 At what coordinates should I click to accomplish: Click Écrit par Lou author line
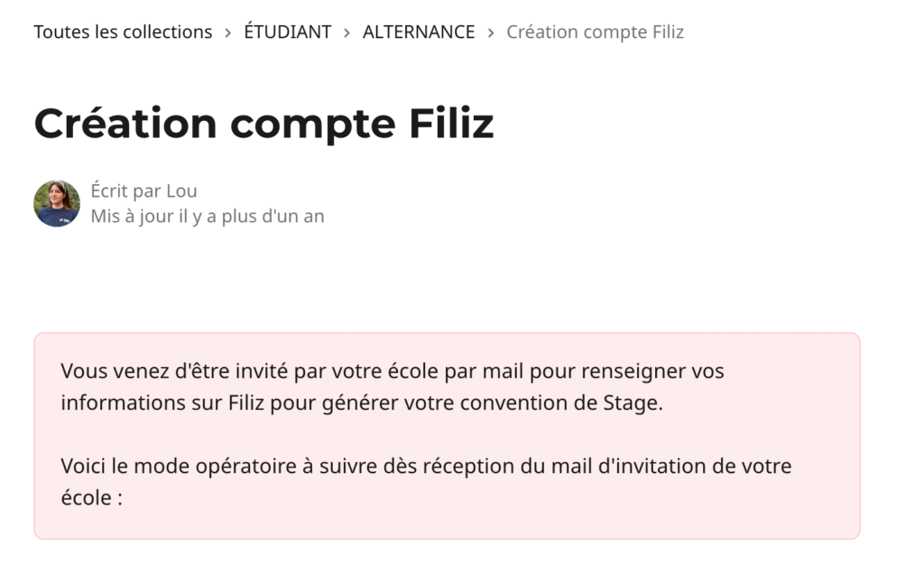(x=143, y=190)
